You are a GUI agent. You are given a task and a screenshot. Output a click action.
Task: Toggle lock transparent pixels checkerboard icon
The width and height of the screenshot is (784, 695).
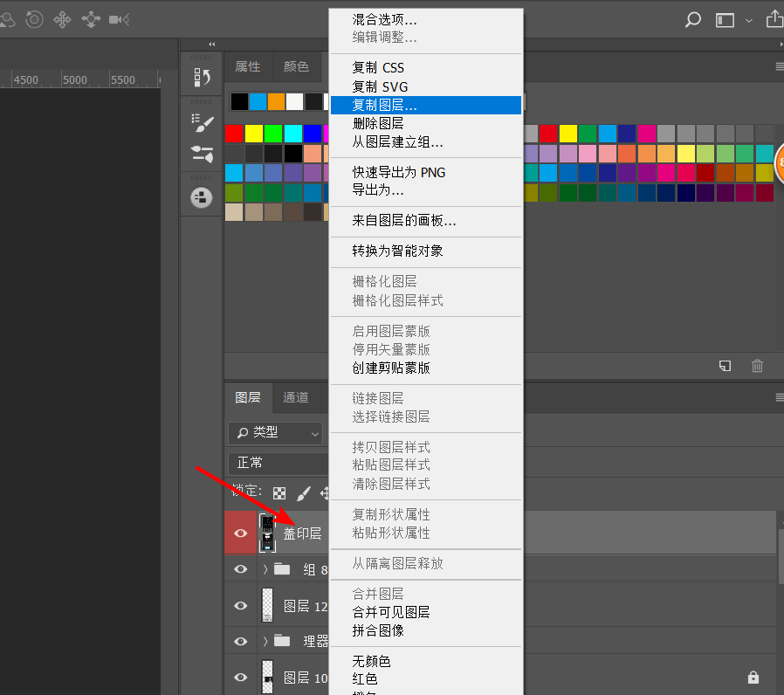(279, 493)
